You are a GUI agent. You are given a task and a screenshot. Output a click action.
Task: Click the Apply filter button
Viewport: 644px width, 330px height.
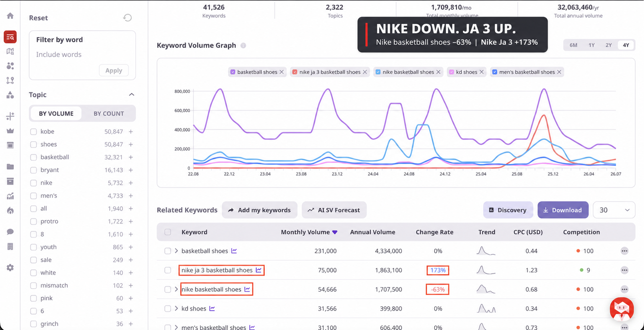(114, 71)
